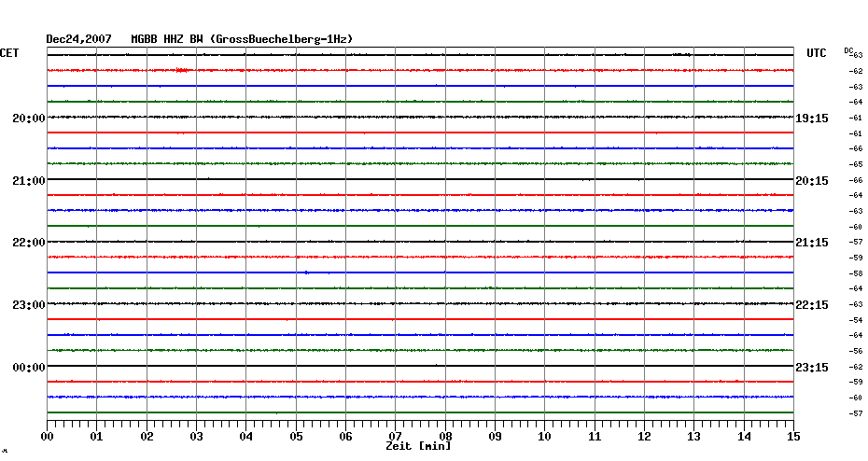Select the 20:00 CET time label
The image size is (868, 461).
(x=29, y=119)
